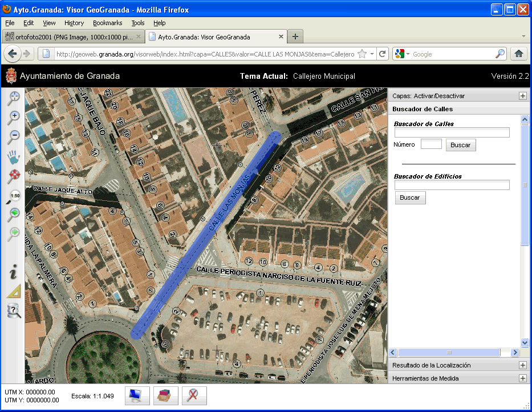Activate the pan hand tool
Screen dimensions: 532x412
14,156
